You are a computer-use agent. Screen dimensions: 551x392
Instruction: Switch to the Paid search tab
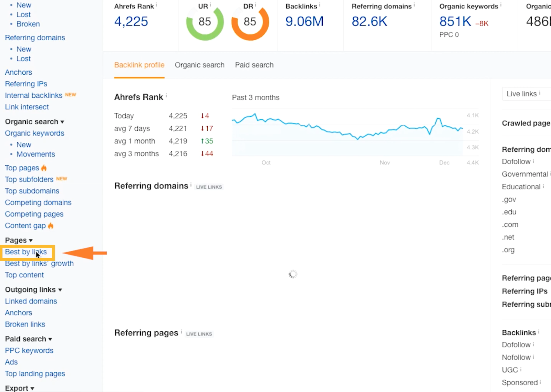pyautogui.click(x=254, y=65)
